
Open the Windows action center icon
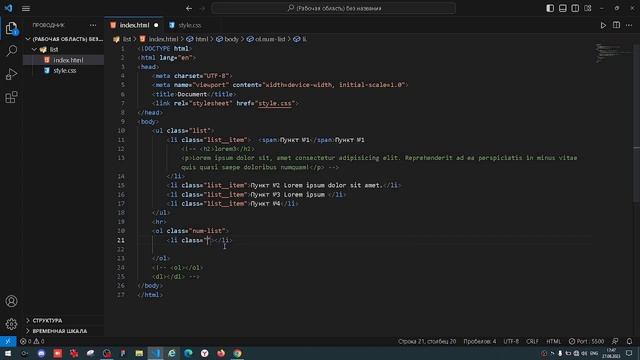tap(629, 353)
